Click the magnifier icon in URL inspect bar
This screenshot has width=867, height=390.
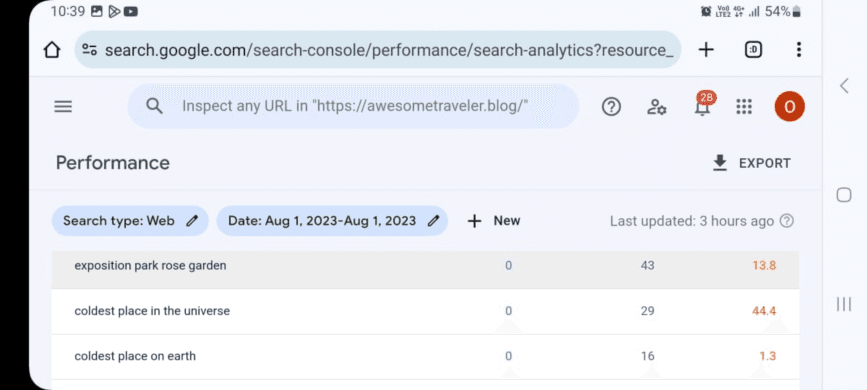click(154, 106)
